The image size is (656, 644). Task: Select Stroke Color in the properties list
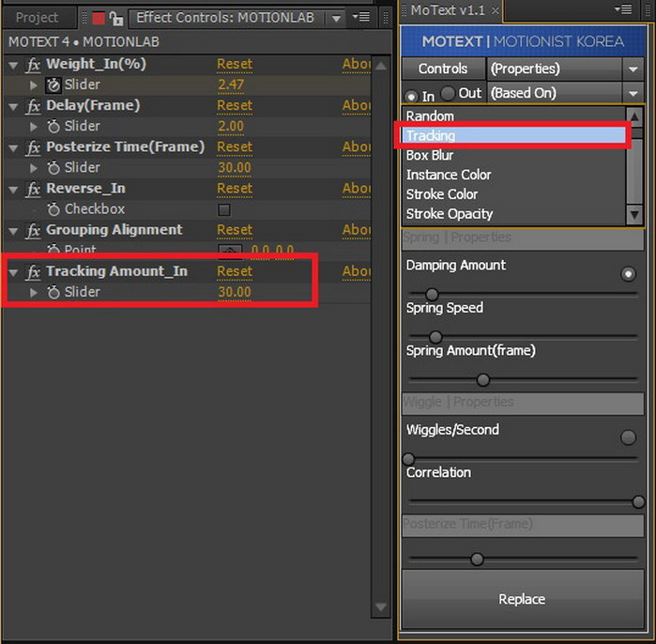[513, 194]
